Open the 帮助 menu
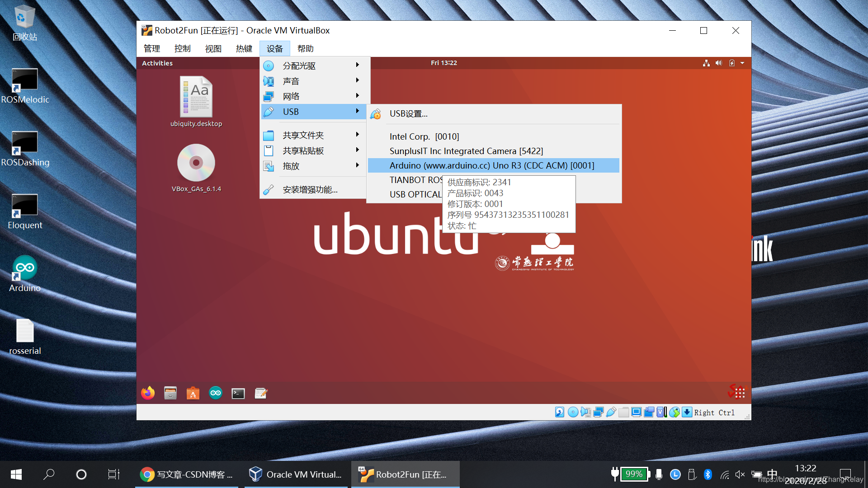 (306, 48)
